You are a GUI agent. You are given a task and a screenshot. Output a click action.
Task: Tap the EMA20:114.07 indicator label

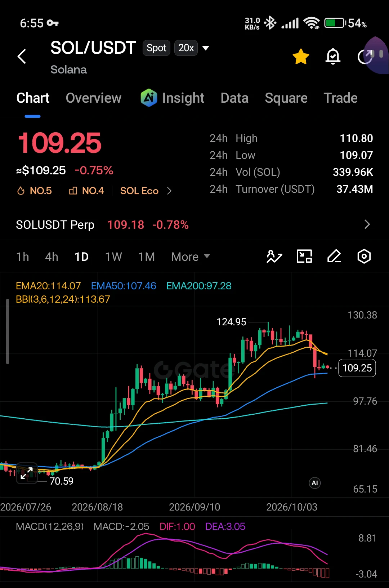click(48, 286)
